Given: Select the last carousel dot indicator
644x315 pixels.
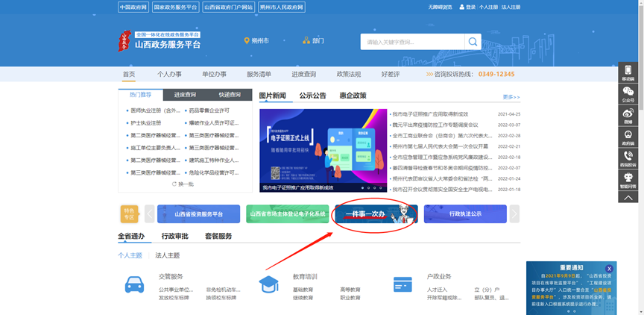Looking at the screenshot, I should pyautogui.click(x=381, y=187).
